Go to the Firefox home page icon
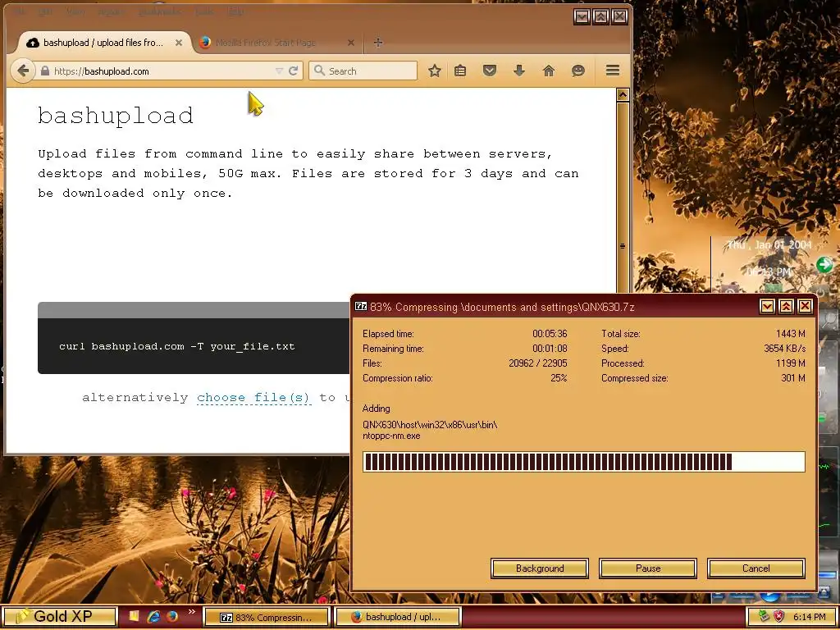 tap(549, 71)
